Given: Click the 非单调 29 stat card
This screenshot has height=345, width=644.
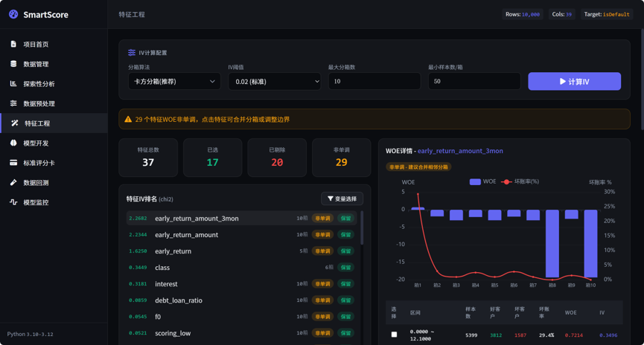Looking at the screenshot, I should 341,158.
